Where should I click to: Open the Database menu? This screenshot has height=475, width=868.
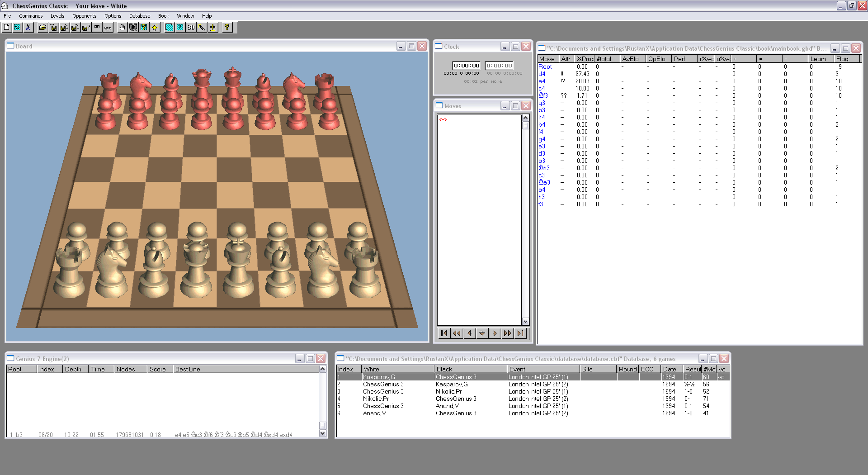pyautogui.click(x=139, y=16)
